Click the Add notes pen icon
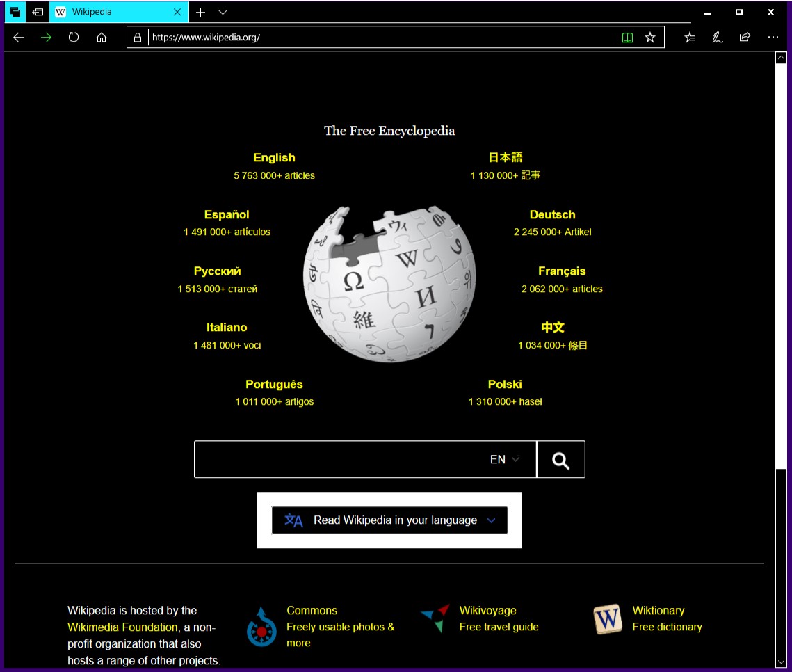 click(x=717, y=38)
